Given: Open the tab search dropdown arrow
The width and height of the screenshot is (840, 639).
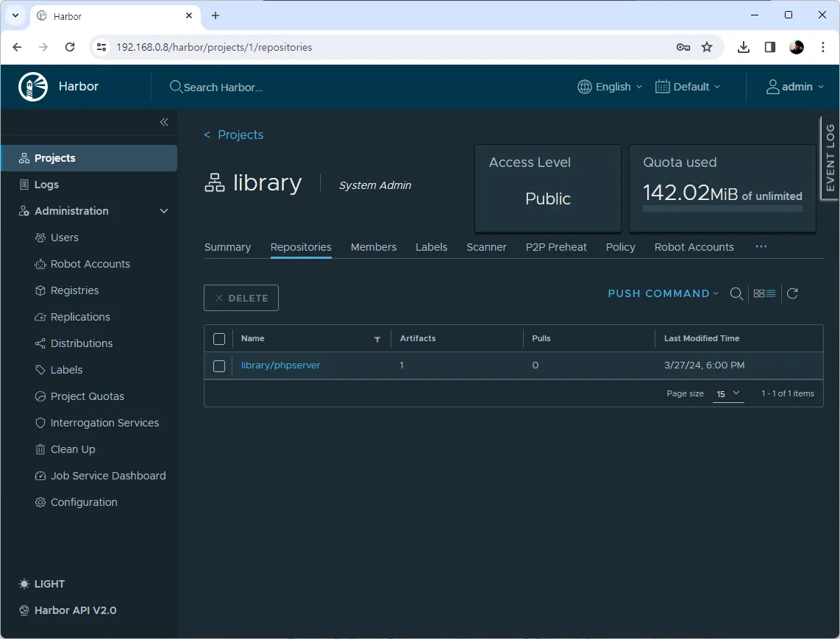Looking at the screenshot, I should click(15, 15).
